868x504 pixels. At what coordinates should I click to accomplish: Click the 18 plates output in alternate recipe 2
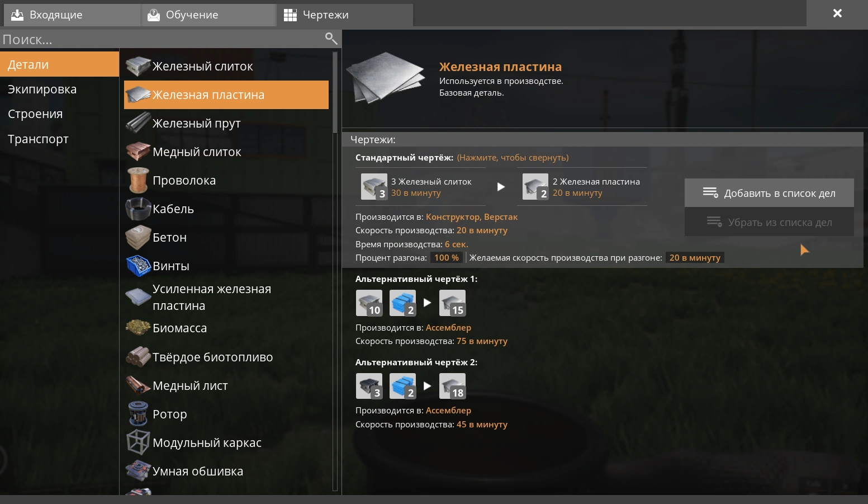pyautogui.click(x=453, y=386)
